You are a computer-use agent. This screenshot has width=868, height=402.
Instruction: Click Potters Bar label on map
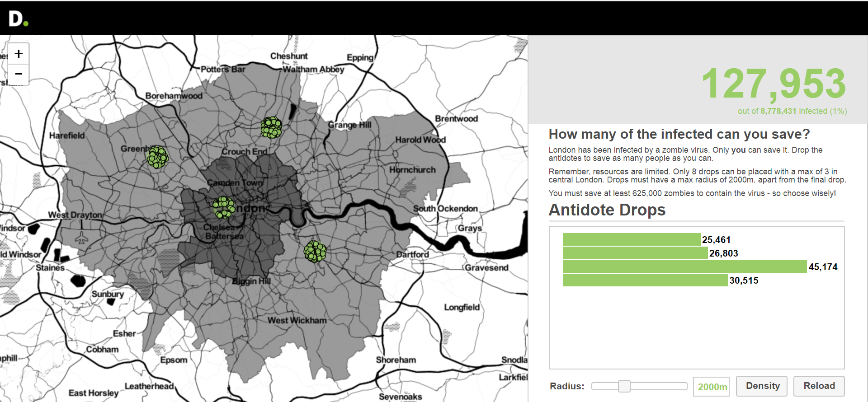pos(223,69)
